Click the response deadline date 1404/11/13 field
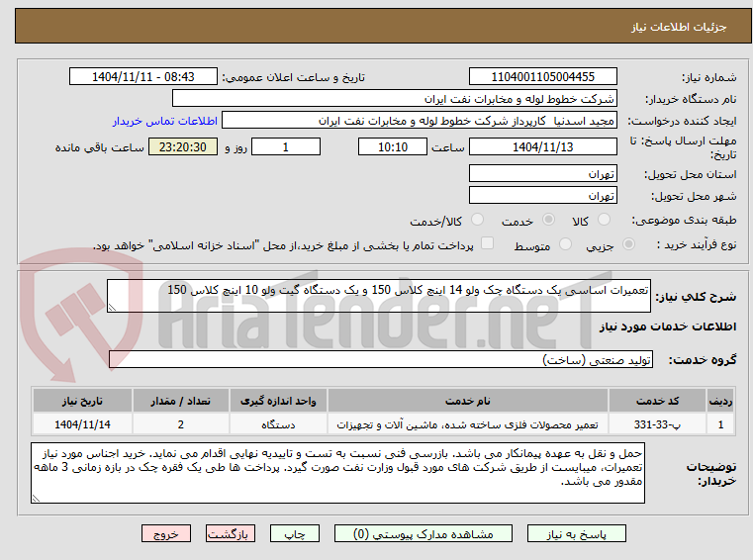The width and height of the screenshot is (753, 560). click(x=542, y=147)
